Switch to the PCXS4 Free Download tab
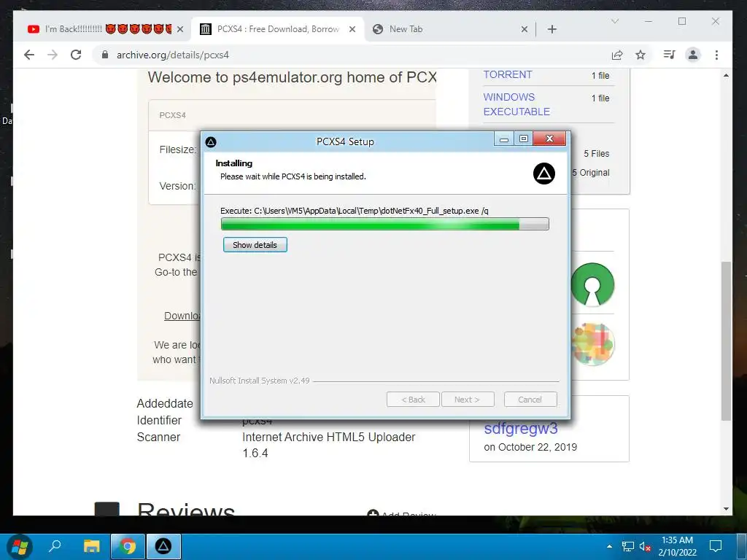This screenshot has height=560, width=747. [x=278, y=29]
